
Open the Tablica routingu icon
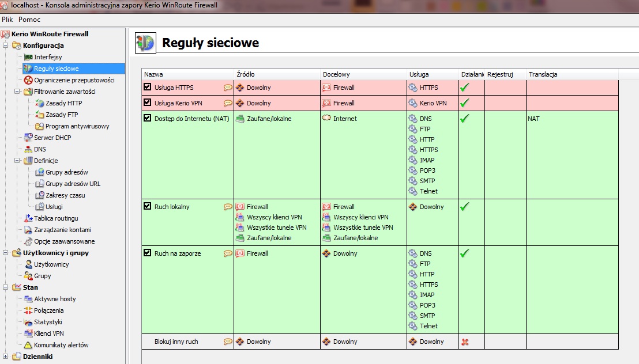tap(28, 218)
